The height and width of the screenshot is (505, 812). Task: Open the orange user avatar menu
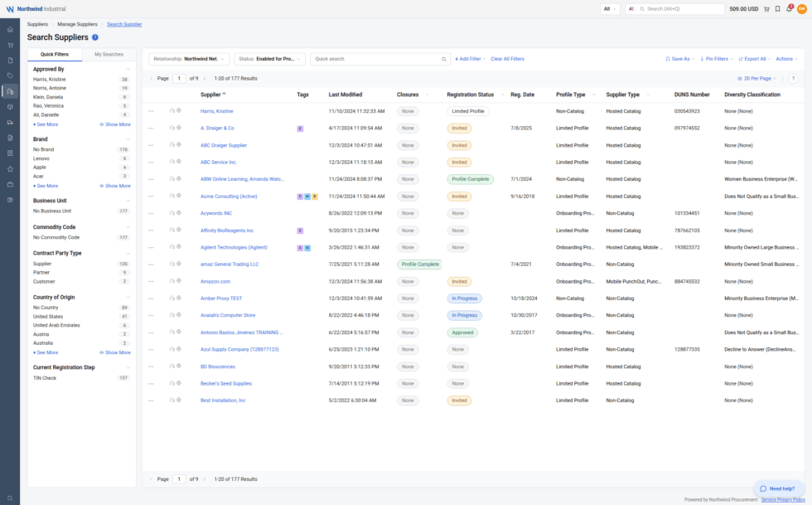(802, 9)
